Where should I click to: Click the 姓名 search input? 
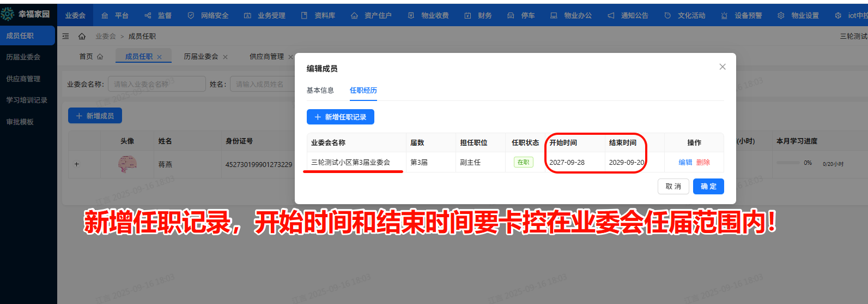point(262,84)
